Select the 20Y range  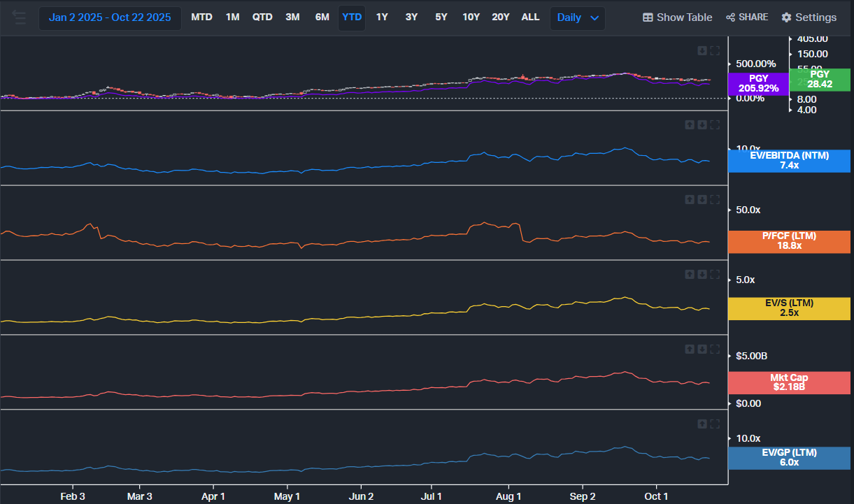[501, 17]
